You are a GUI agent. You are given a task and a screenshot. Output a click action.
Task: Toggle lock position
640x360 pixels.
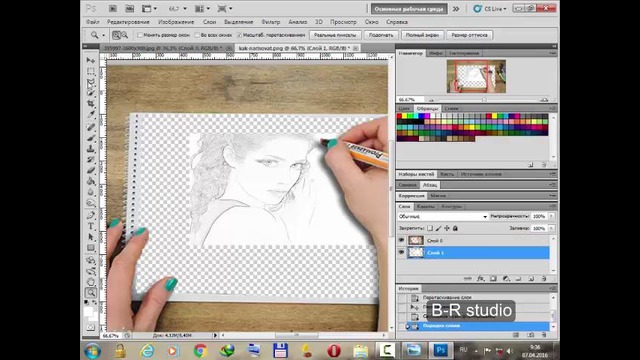[x=447, y=228]
